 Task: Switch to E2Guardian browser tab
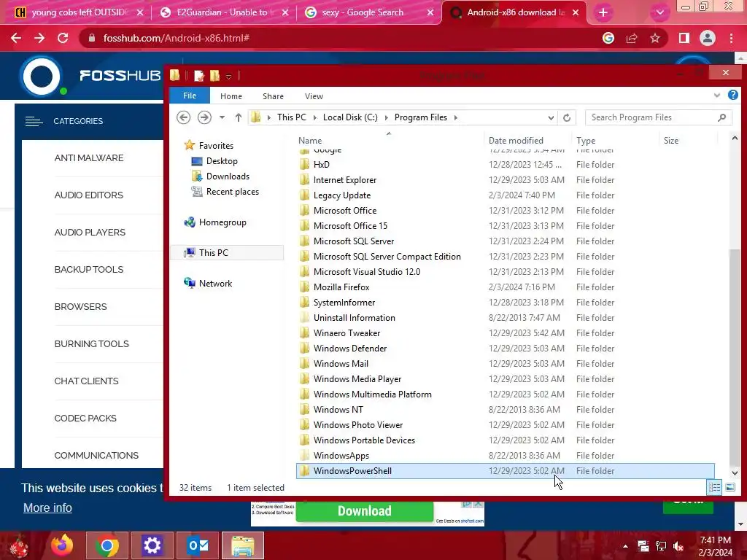pos(223,12)
